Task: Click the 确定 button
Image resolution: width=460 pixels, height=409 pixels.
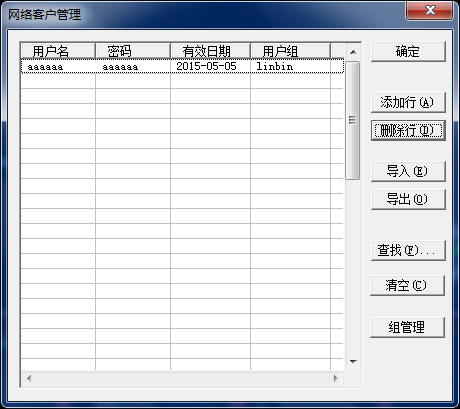Action: pyautogui.click(x=408, y=52)
